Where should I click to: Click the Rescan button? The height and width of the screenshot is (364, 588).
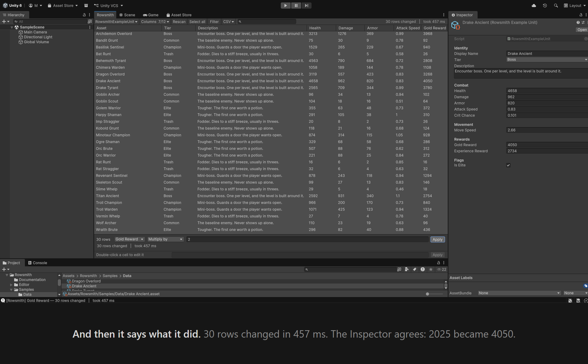(x=179, y=22)
